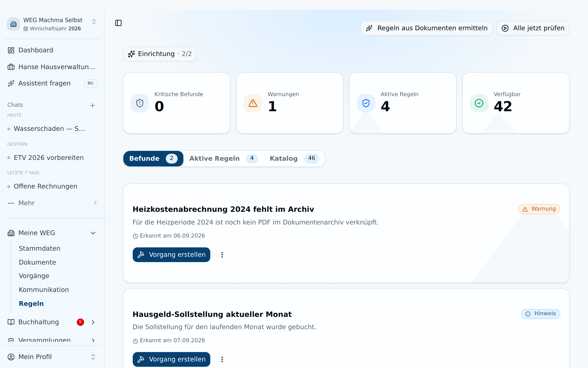
Task: Click the Aktive Regeln shield-check icon
Action: click(x=366, y=103)
